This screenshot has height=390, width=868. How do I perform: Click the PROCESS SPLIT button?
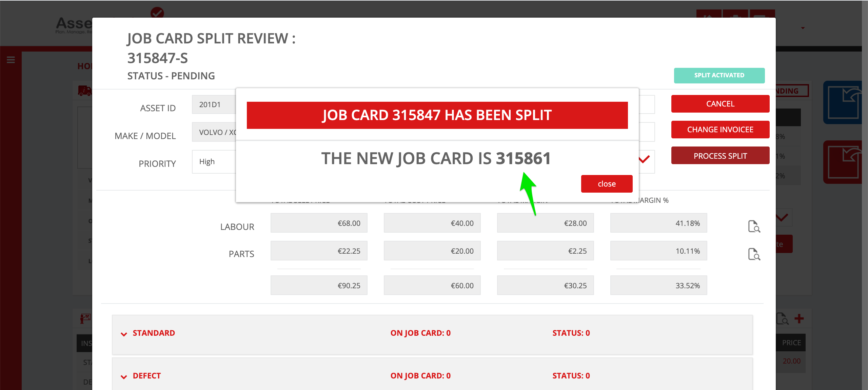(x=720, y=156)
